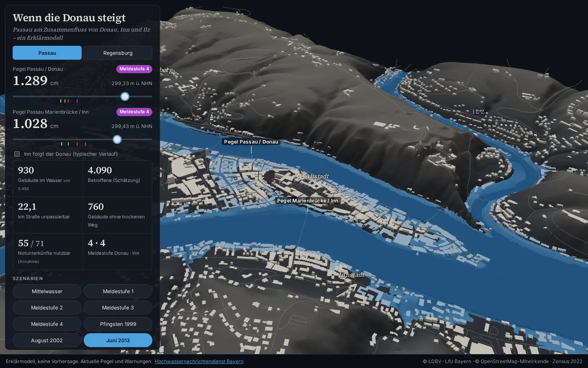Open the Hochwassernachrichtendienst Bayern link
This screenshot has height=368, width=588.
pyautogui.click(x=199, y=361)
